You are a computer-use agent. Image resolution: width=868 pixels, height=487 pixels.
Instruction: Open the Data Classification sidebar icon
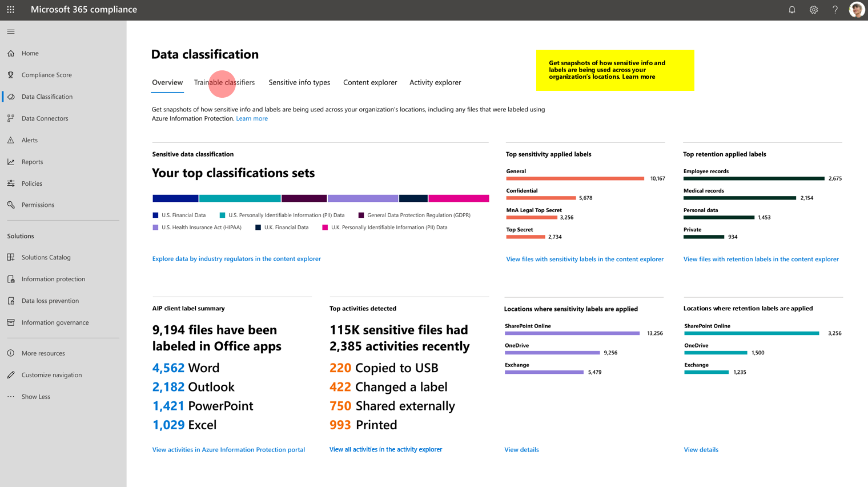coord(10,97)
